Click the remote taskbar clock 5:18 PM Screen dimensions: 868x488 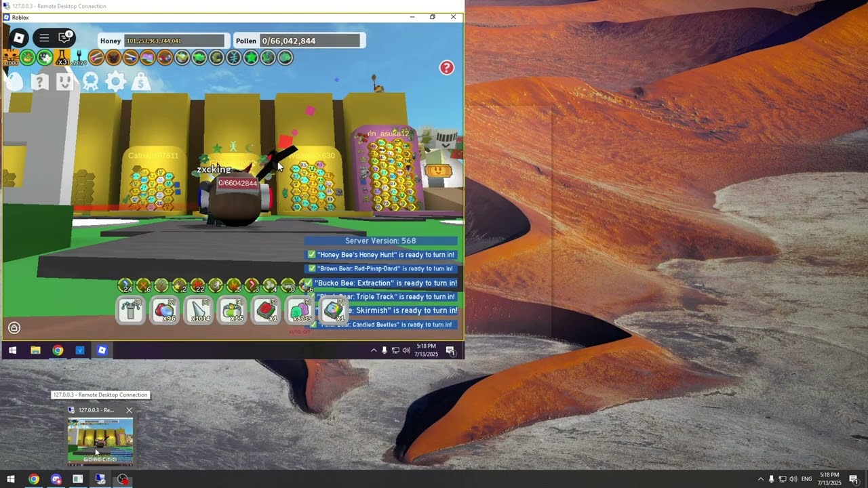pos(427,350)
